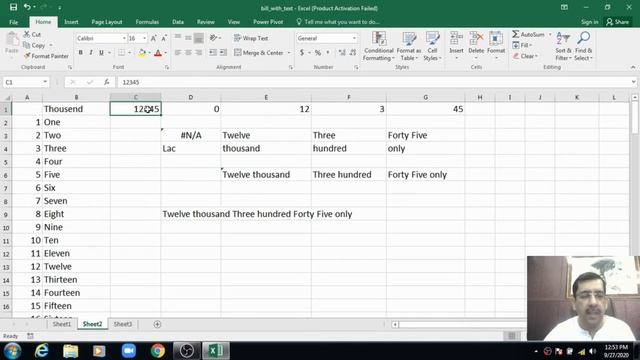Image resolution: width=640 pixels, height=360 pixels.
Task: Click the Cut scissors icon
Action: 27,34
